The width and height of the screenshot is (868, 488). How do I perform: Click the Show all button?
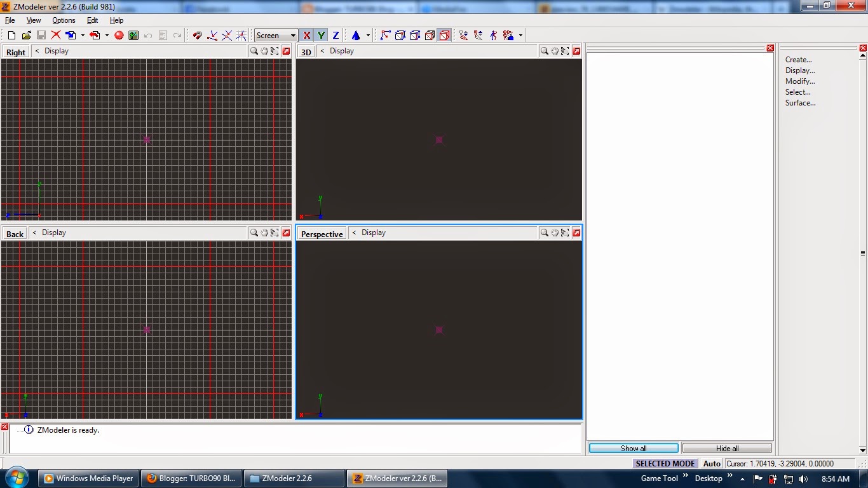coord(634,448)
